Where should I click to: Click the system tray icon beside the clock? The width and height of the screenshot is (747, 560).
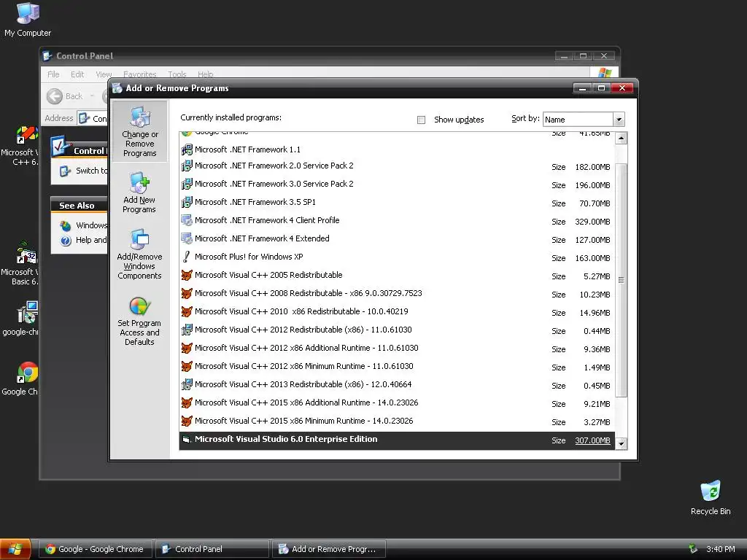(693, 549)
